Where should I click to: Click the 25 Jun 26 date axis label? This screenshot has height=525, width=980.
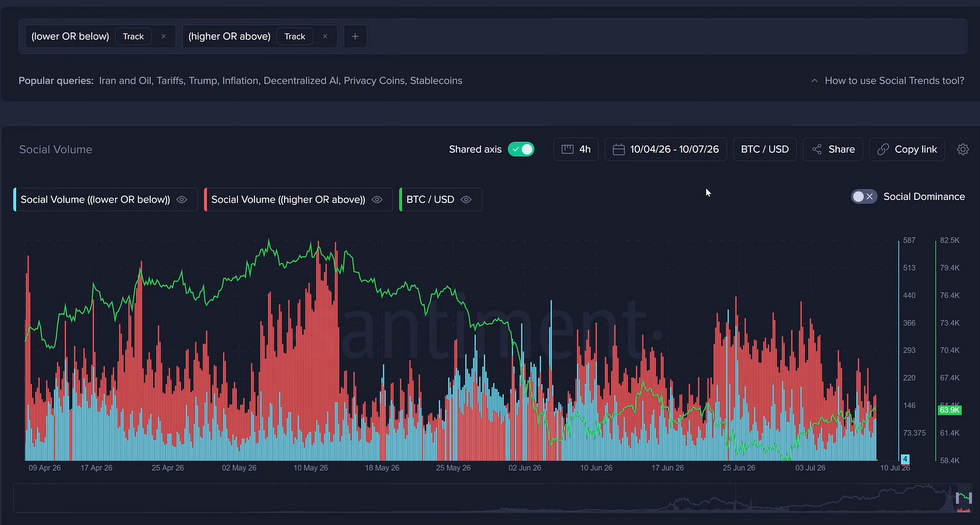[x=740, y=468]
